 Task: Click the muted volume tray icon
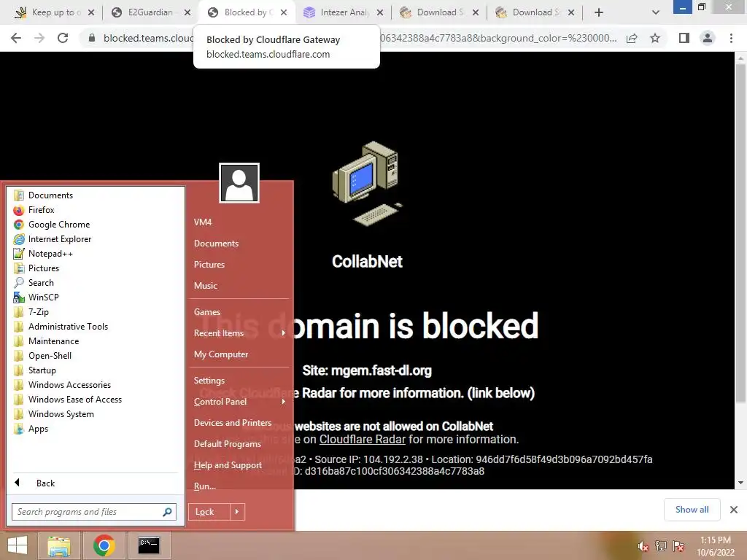pos(643,546)
